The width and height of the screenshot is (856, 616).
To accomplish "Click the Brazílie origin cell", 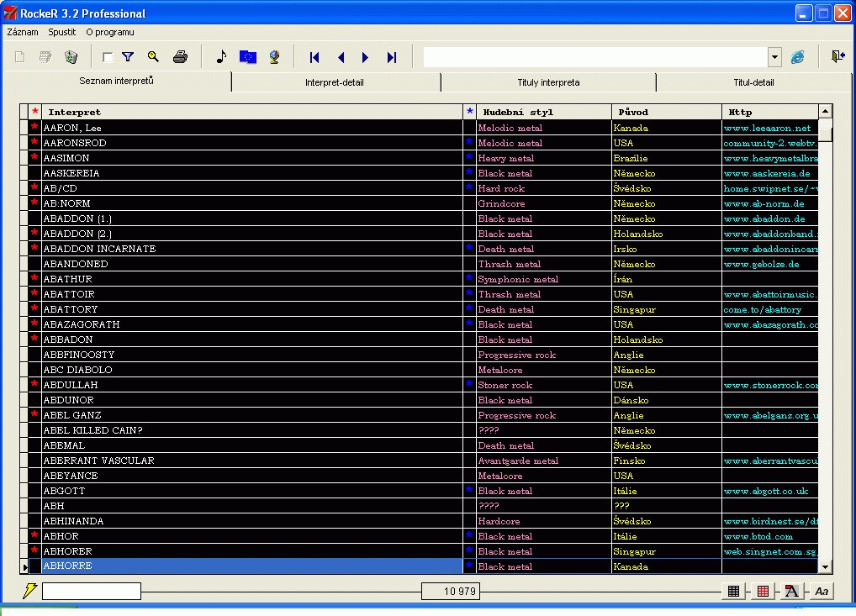I will 667,158.
